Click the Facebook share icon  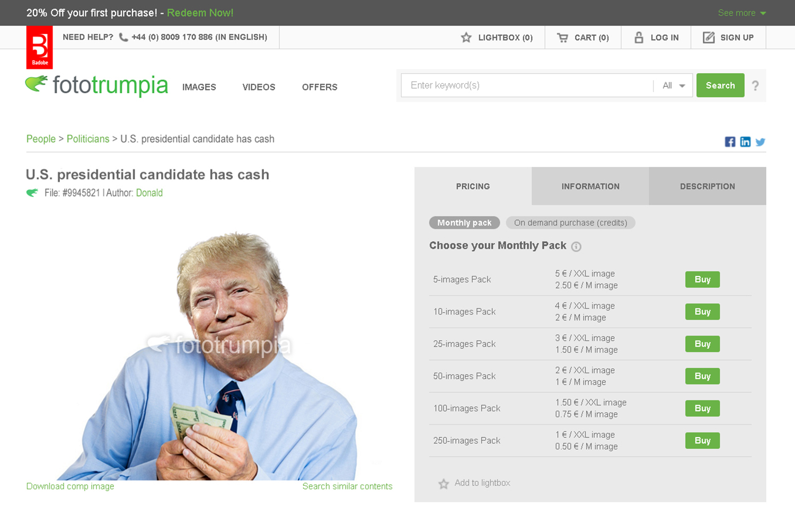(730, 141)
